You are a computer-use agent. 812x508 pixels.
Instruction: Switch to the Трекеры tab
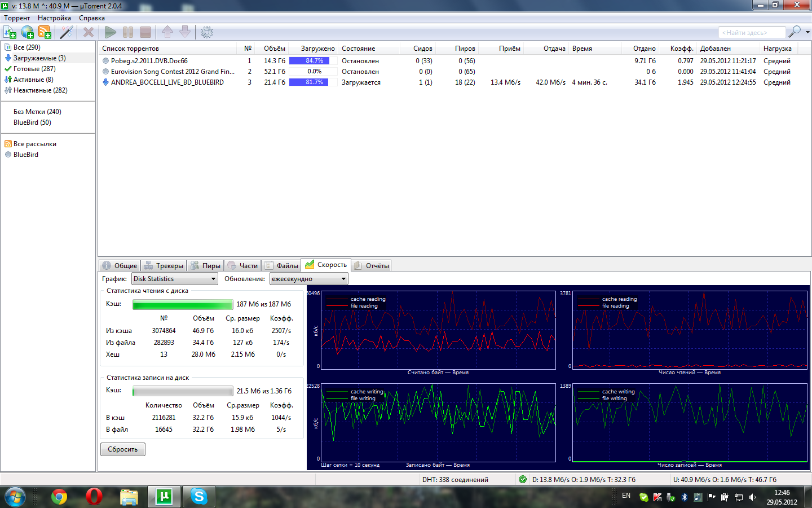point(164,265)
